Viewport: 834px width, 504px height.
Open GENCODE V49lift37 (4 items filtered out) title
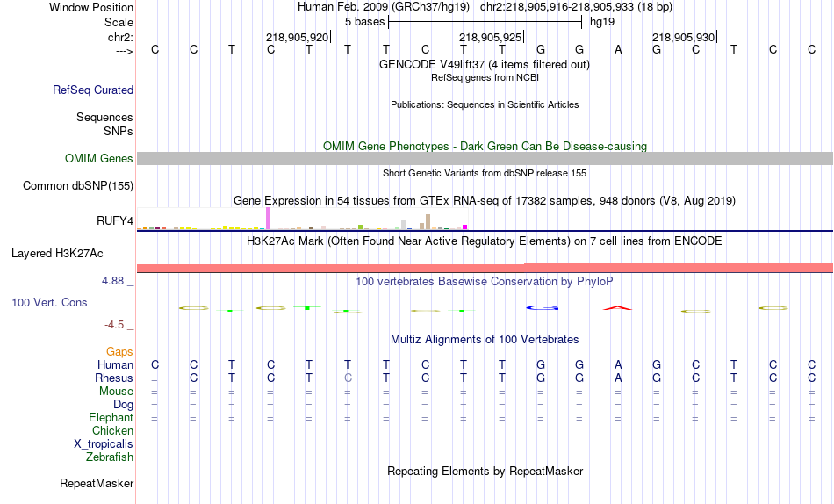tap(484, 64)
